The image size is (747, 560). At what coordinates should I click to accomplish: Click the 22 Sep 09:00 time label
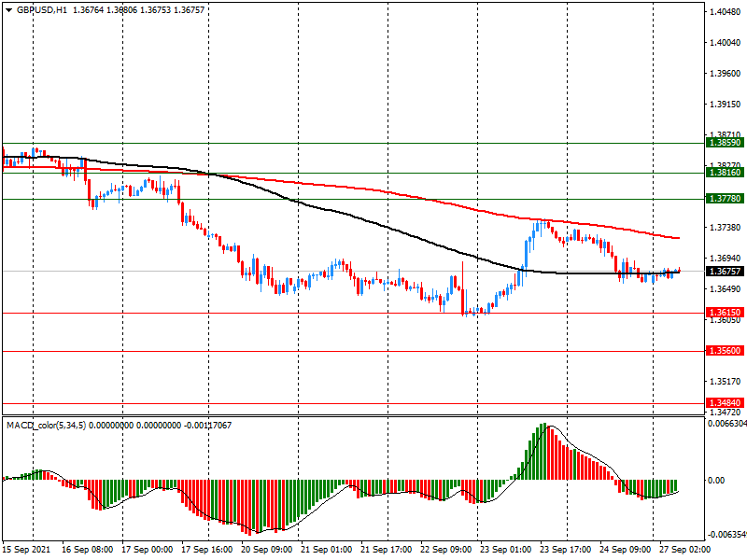446,550
